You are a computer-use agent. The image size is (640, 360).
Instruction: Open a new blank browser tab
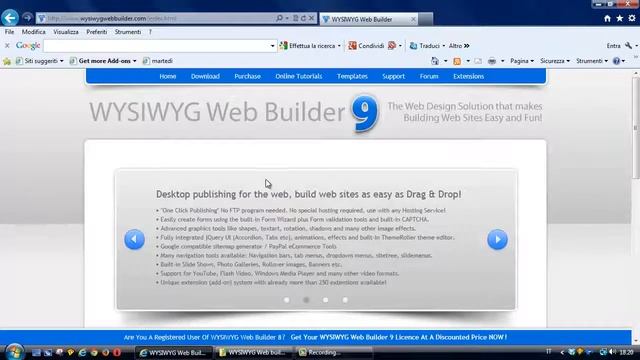(x=426, y=19)
